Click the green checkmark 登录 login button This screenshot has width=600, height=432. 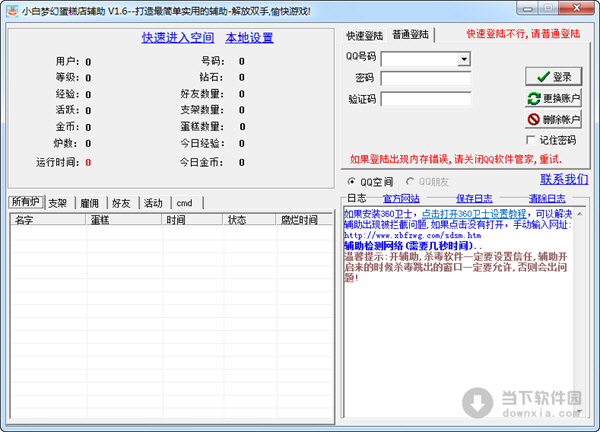click(x=554, y=77)
